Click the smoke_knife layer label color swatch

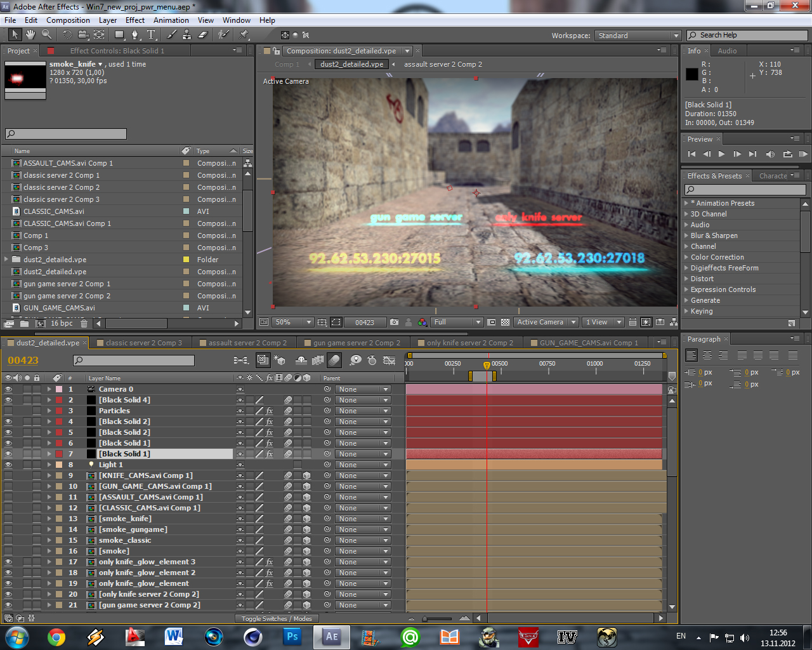click(x=58, y=519)
